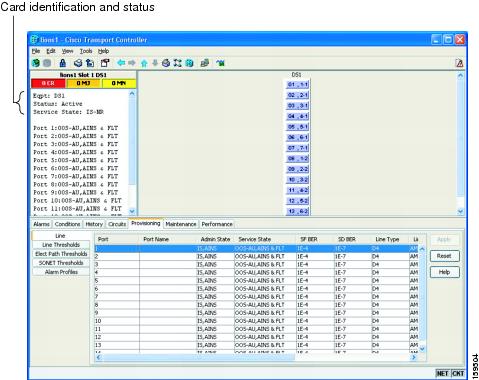Switch to the Conditions tab
Screen dimensions: 479x380
[x=67, y=224]
